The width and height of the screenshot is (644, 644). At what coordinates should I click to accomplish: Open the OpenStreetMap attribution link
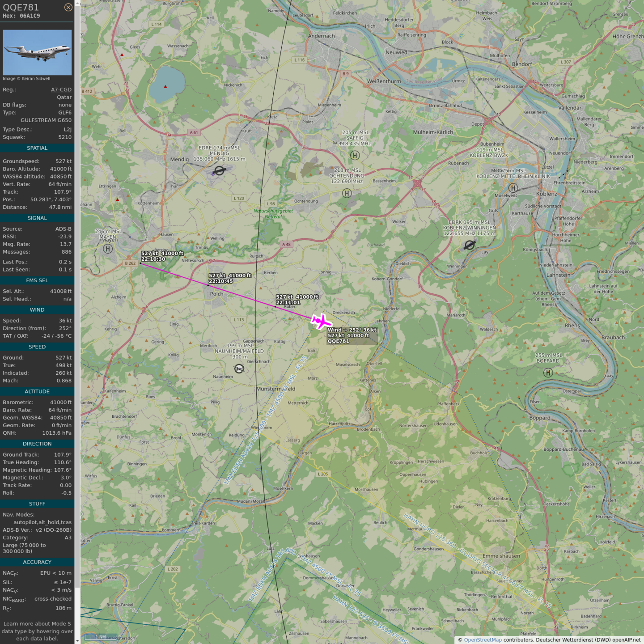coord(483,640)
